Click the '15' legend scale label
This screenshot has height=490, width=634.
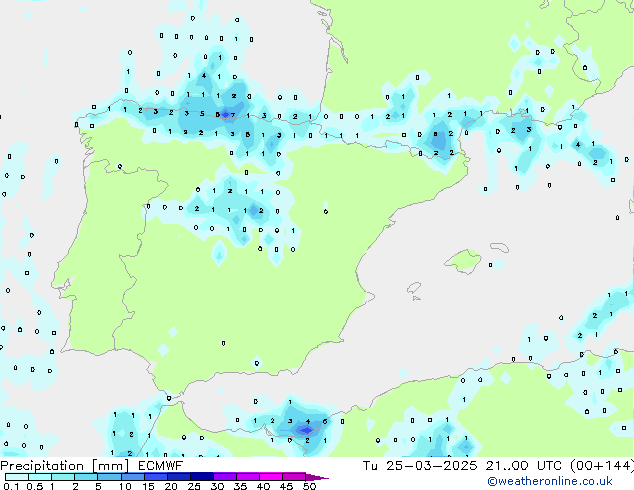(148, 486)
